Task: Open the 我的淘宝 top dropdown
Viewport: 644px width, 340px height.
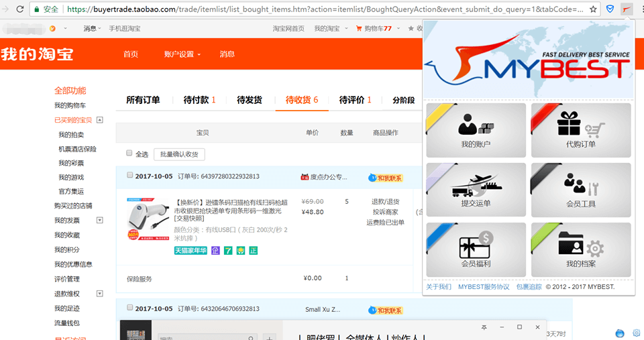Action: coord(331,28)
